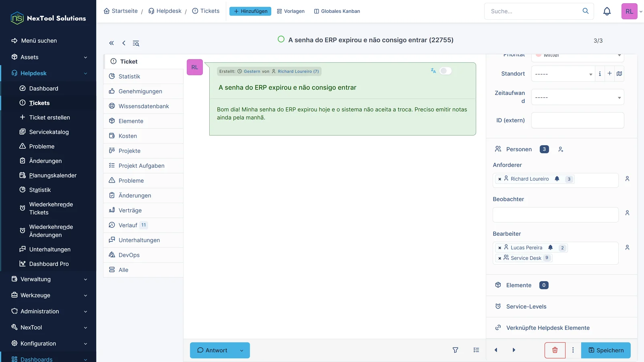Open Globales Kanban link
644x362 pixels.
coord(337,11)
